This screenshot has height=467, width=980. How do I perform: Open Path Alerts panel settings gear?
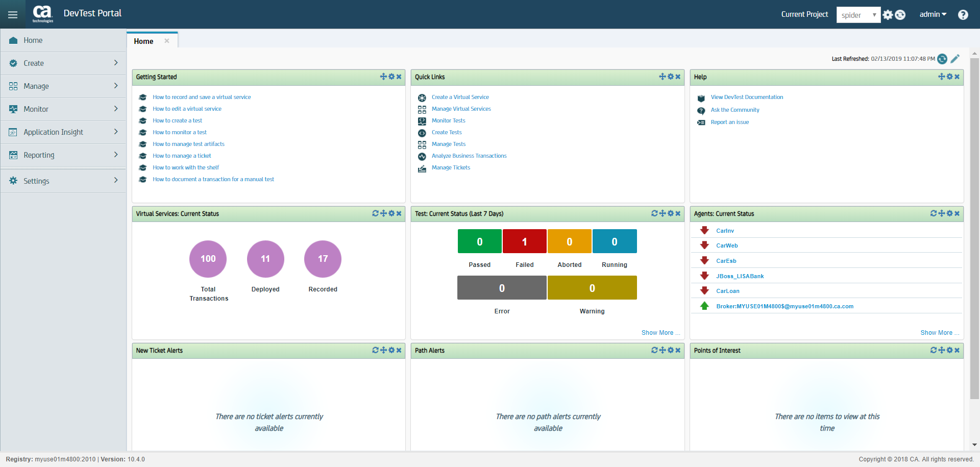point(670,350)
